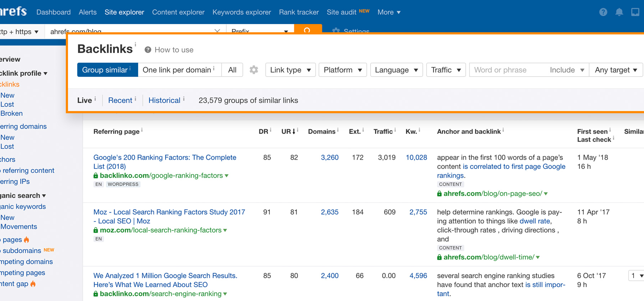Image resolution: width=644 pixels, height=301 pixels.
Task: Switch to the Historical tab
Action: point(164,100)
